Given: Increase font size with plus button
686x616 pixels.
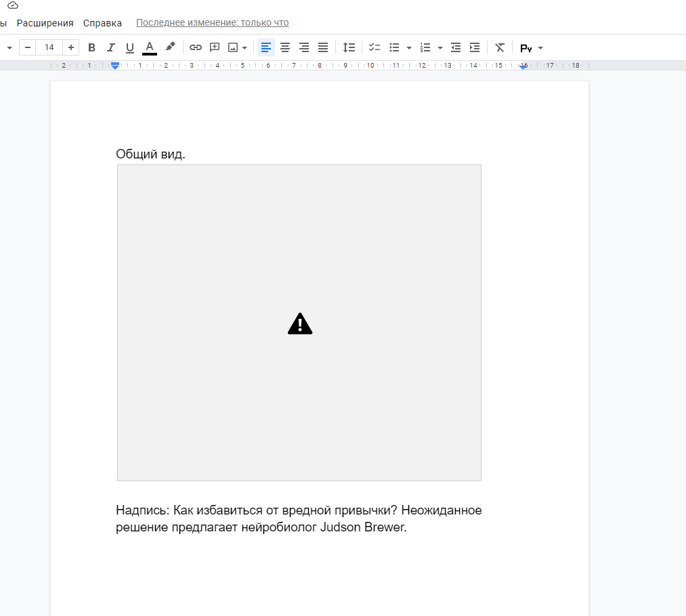Looking at the screenshot, I should [x=71, y=47].
